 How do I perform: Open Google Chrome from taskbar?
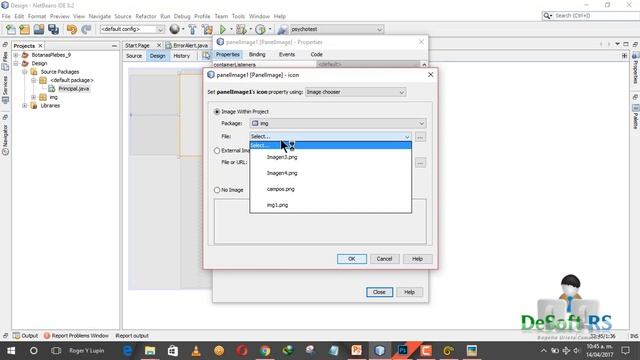point(265,351)
